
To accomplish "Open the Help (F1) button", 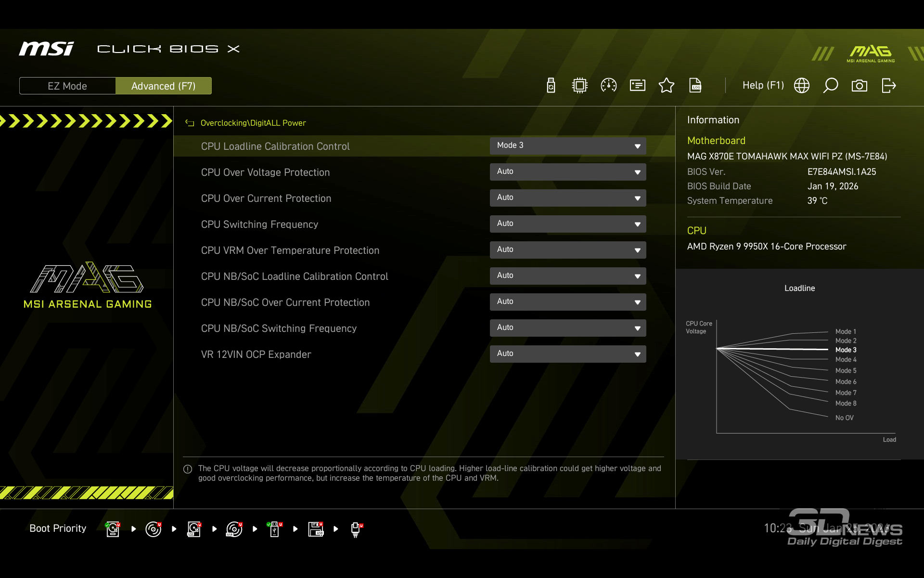I will (763, 86).
